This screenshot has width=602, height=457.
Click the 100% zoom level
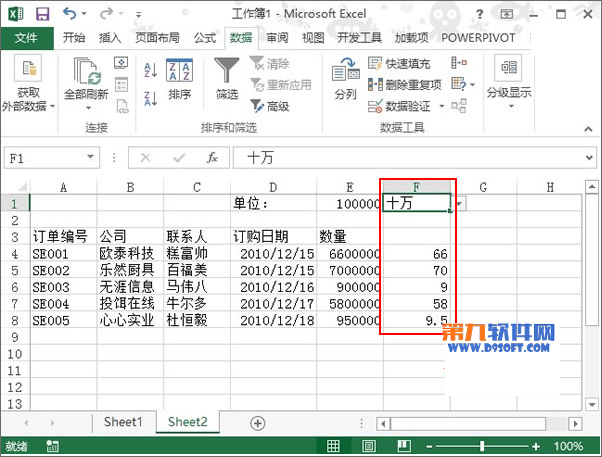pyautogui.click(x=568, y=446)
